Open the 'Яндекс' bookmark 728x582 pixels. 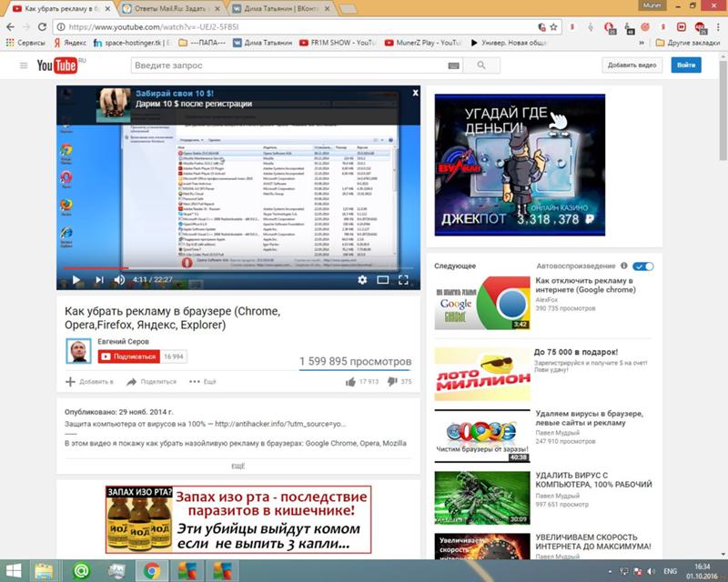[70, 43]
